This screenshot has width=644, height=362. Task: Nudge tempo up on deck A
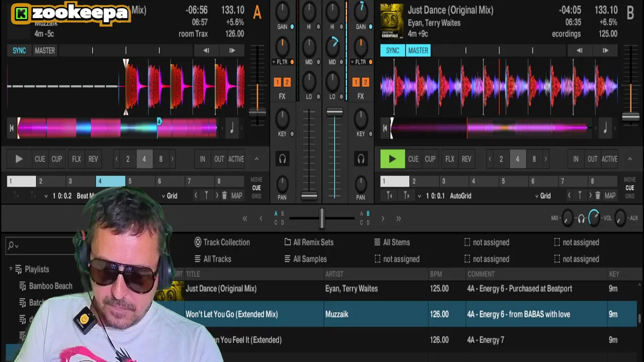point(232,50)
